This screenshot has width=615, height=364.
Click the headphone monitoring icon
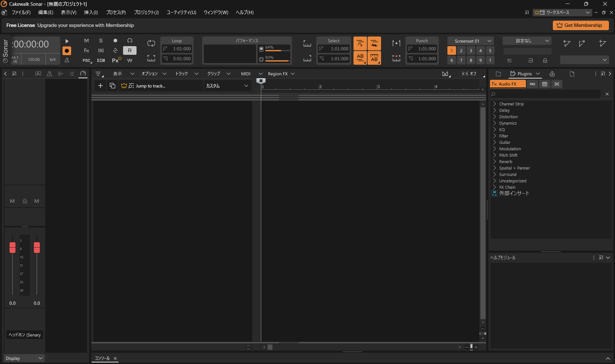pyautogui.click(x=130, y=40)
